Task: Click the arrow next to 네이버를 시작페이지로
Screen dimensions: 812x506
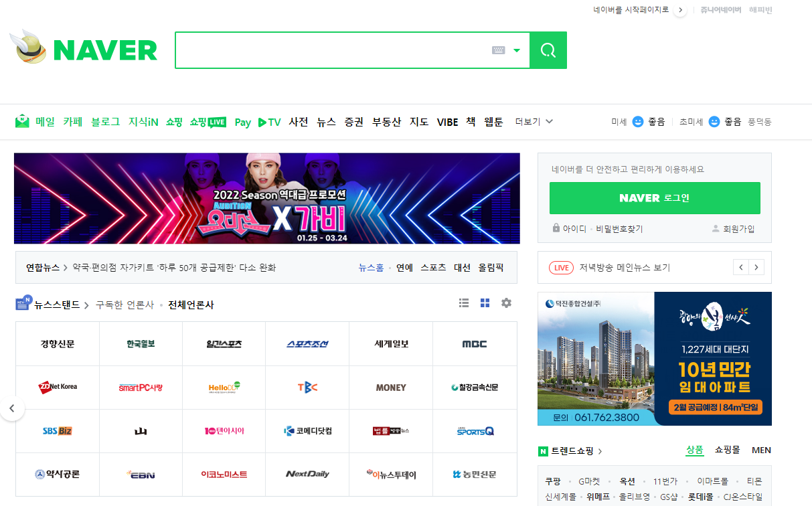Action: click(681, 10)
